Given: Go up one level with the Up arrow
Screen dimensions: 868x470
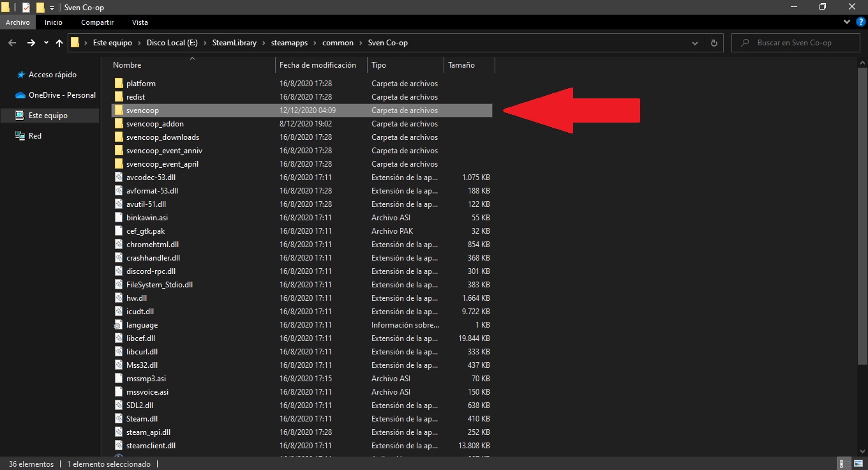Looking at the screenshot, I should [x=59, y=43].
